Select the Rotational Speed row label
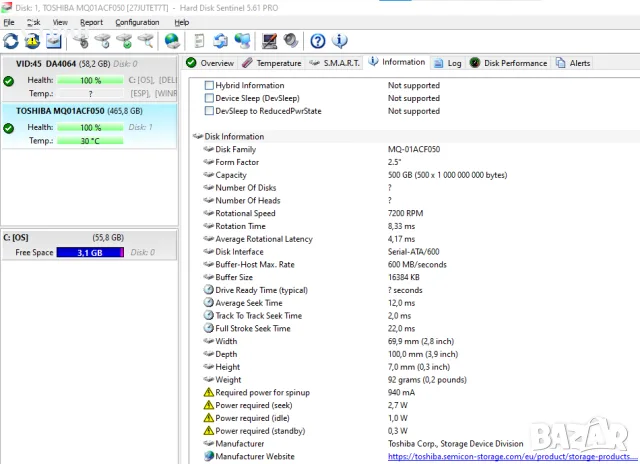This screenshot has width=640, height=464. click(x=245, y=213)
